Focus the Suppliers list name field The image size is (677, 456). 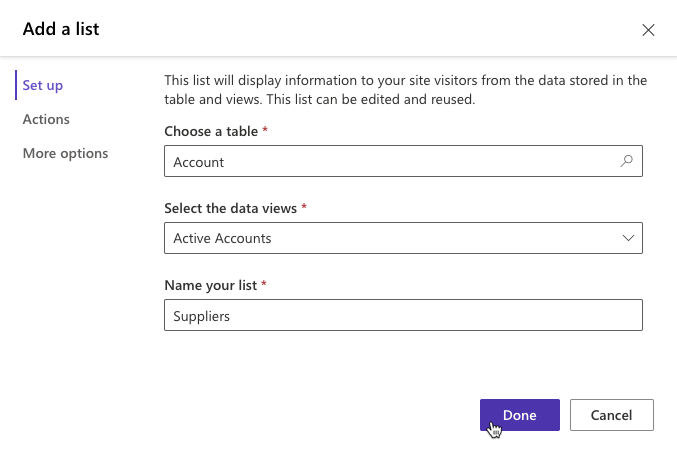point(402,315)
